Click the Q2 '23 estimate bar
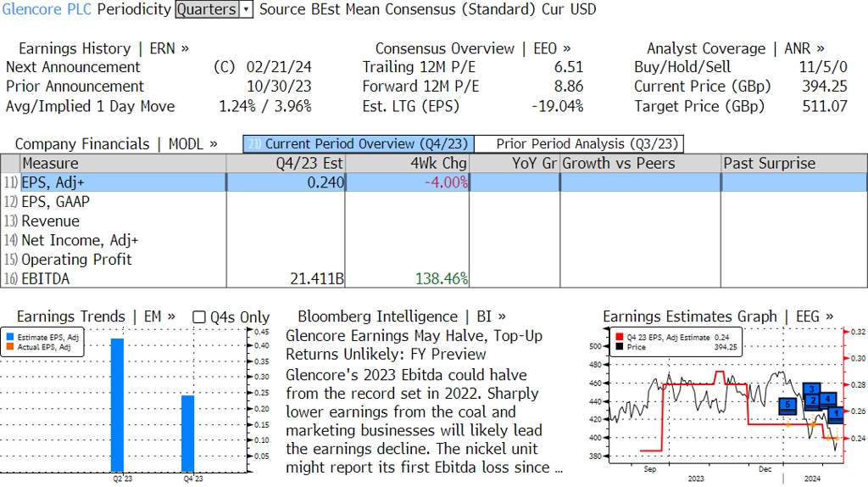 117,405
